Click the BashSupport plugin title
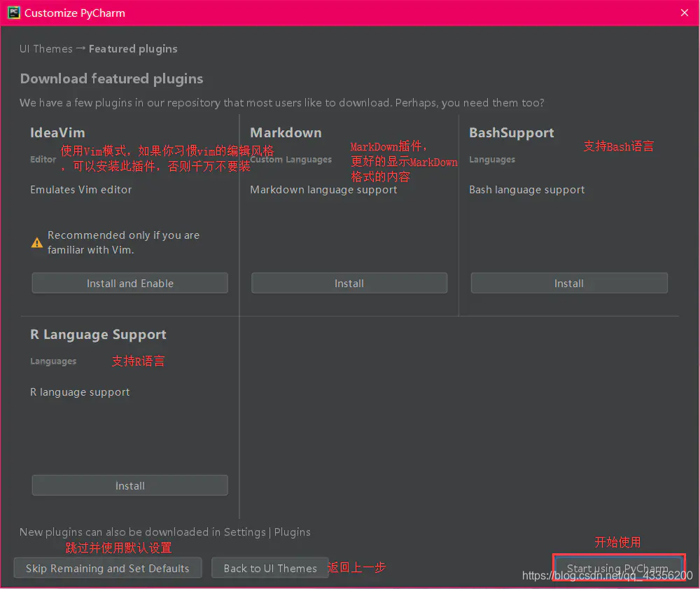The width and height of the screenshot is (700, 589). click(x=512, y=132)
